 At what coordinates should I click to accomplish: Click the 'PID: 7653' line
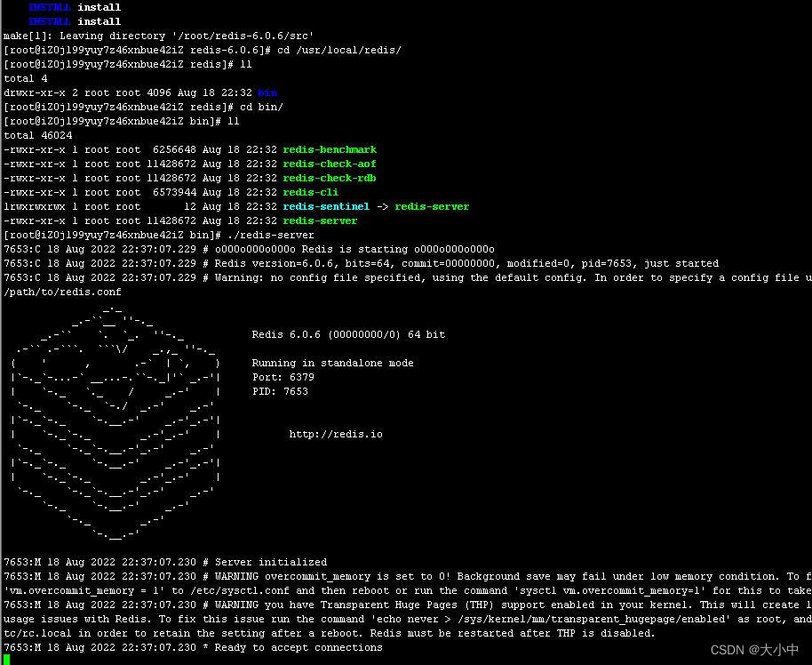[x=280, y=391]
